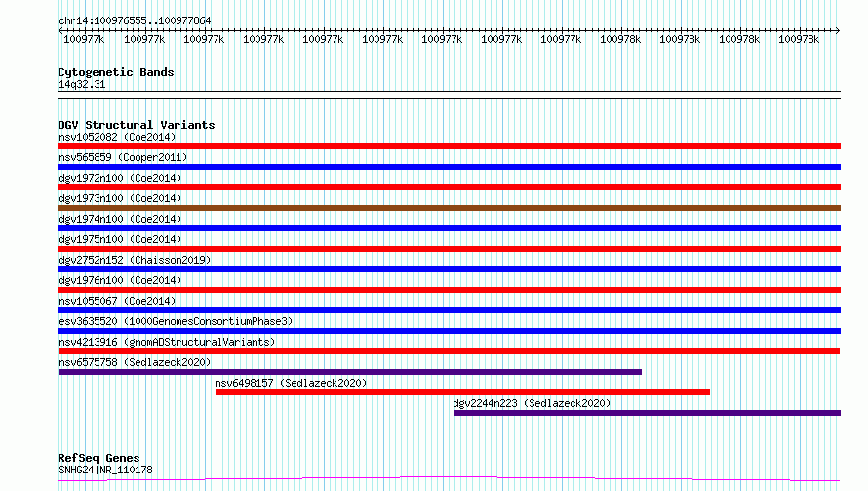Click the 14q32.31 cytogenetic band bar
The height and width of the screenshot is (491, 868).
point(449,95)
